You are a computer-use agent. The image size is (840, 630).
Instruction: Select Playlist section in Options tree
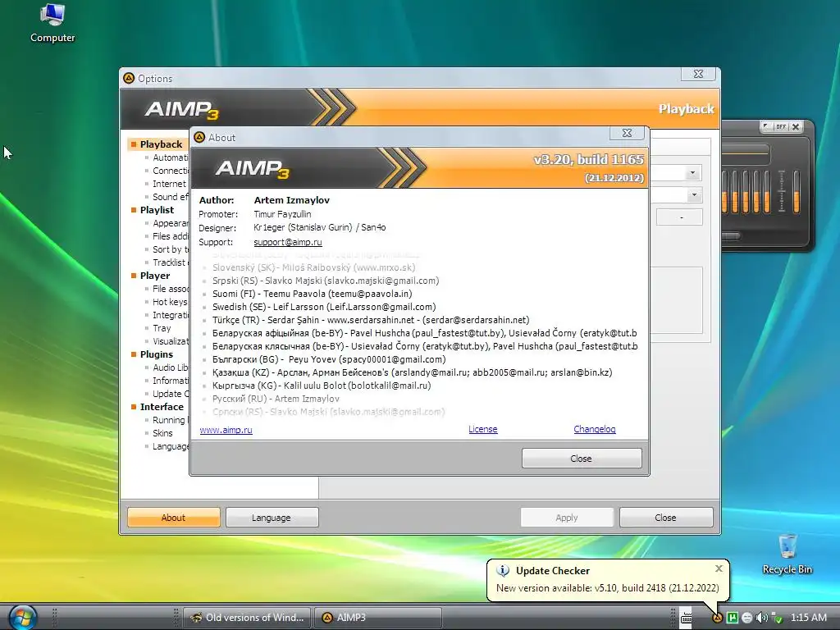point(157,210)
